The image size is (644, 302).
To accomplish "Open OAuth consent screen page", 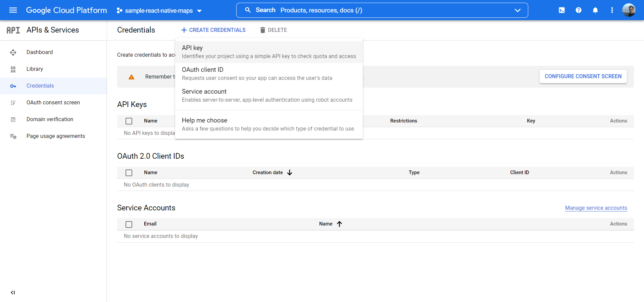I will (x=53, y=103).
